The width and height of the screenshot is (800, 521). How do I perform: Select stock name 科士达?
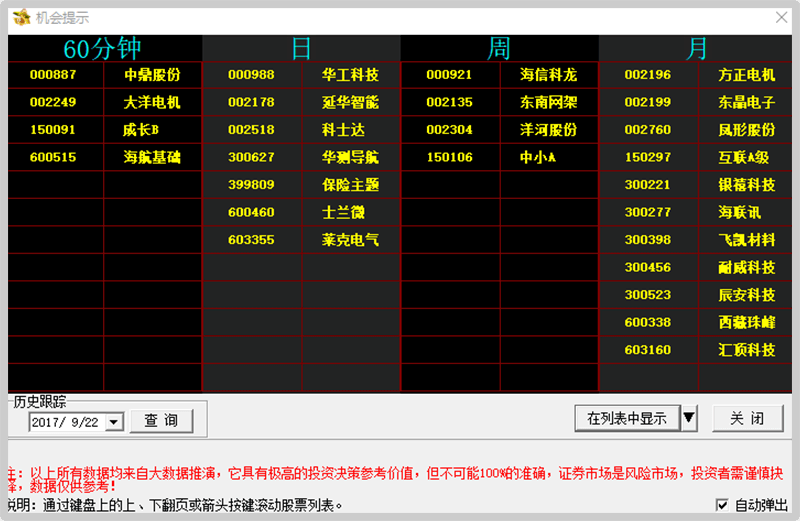coord(343,130)
